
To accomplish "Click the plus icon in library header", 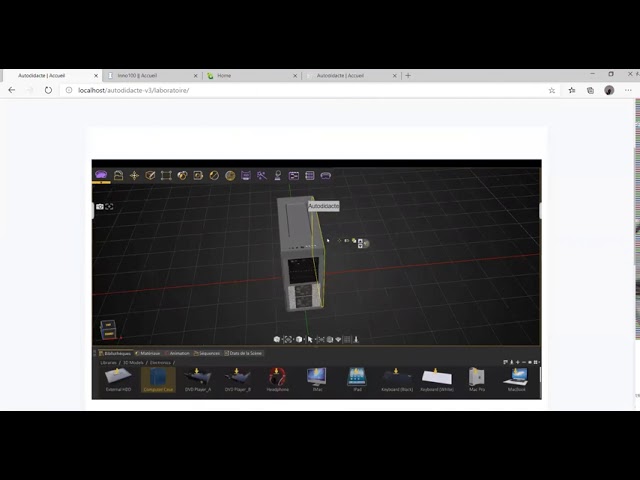I will coord(518,362).
